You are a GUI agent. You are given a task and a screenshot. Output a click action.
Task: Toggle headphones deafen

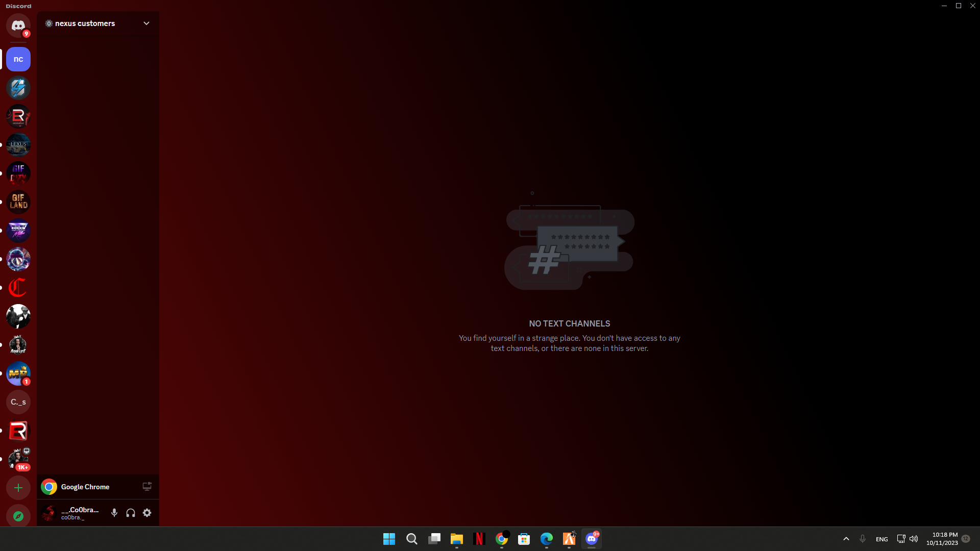[131, 513]
